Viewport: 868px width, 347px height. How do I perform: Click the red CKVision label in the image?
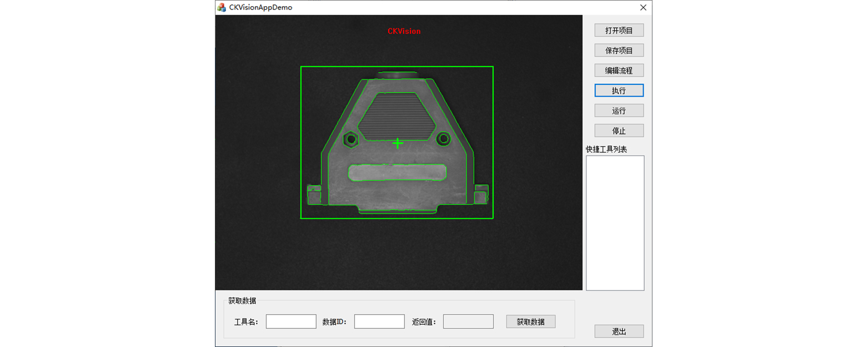coord(404,32)
